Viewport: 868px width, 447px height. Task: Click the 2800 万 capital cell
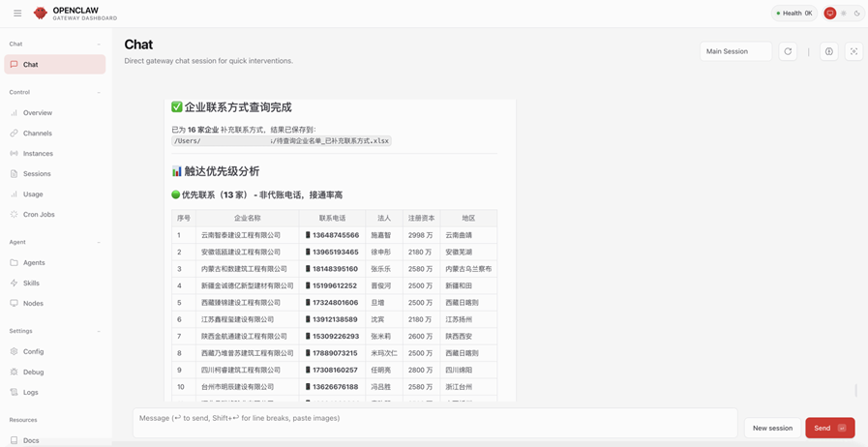pyautogui.click(x=420, y=370)
